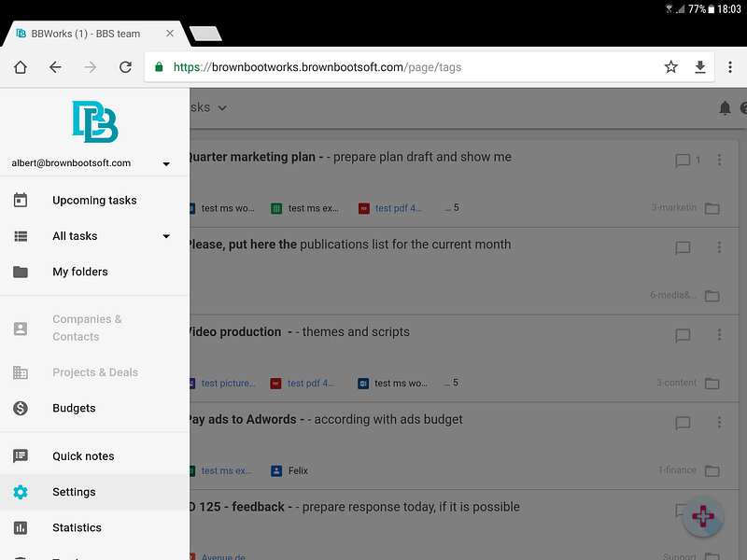
Task: Click the Statistics bar chart icon
Action: 21,527
